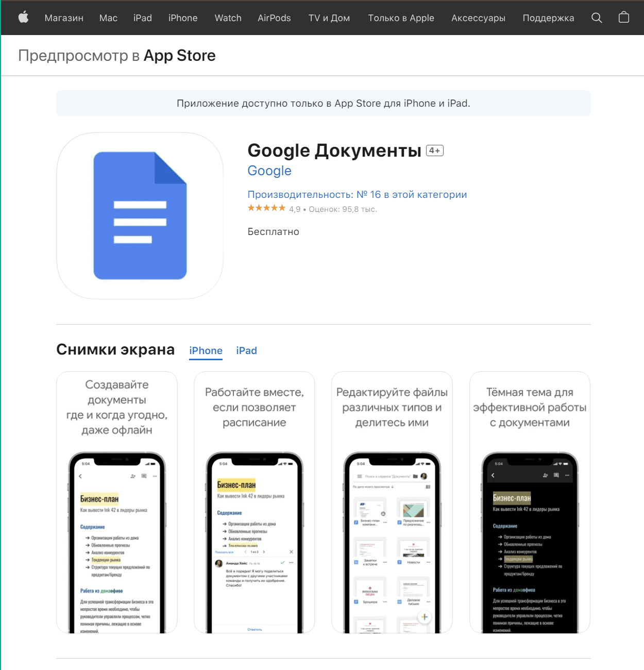
Task: Open the shopping bag icon
Action: [624, 18]
